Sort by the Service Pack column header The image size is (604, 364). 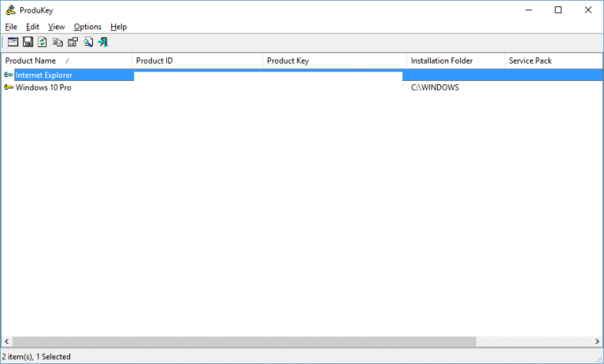coord(554,61)
